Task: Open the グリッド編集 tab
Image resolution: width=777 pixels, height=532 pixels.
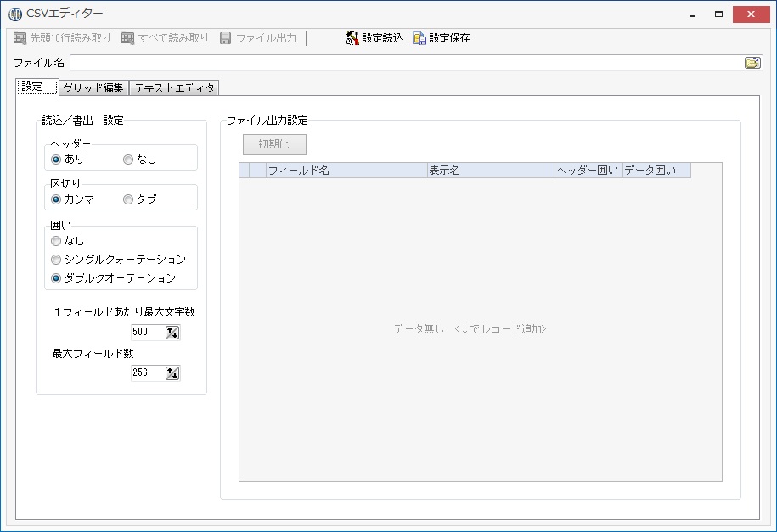Action: (93, 87)
